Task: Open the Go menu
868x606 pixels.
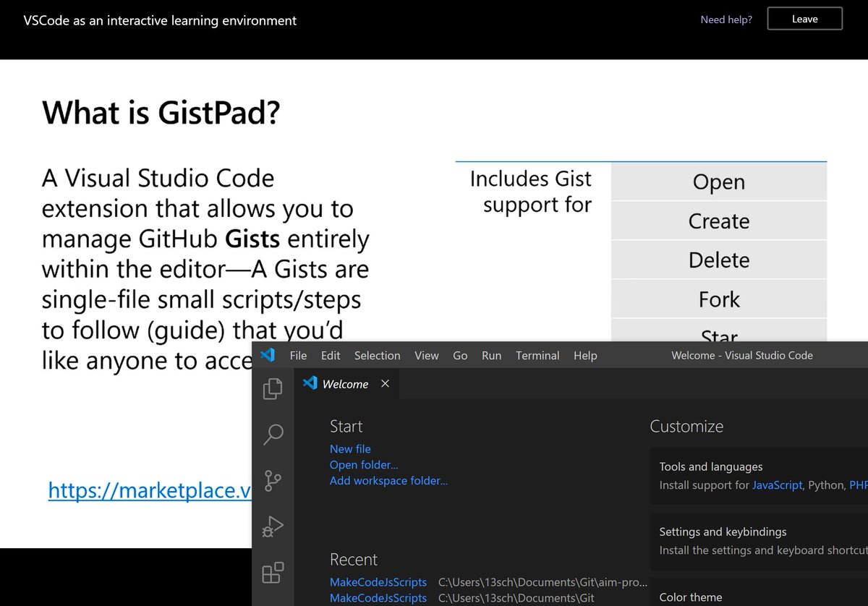Action: coord(460,355)
